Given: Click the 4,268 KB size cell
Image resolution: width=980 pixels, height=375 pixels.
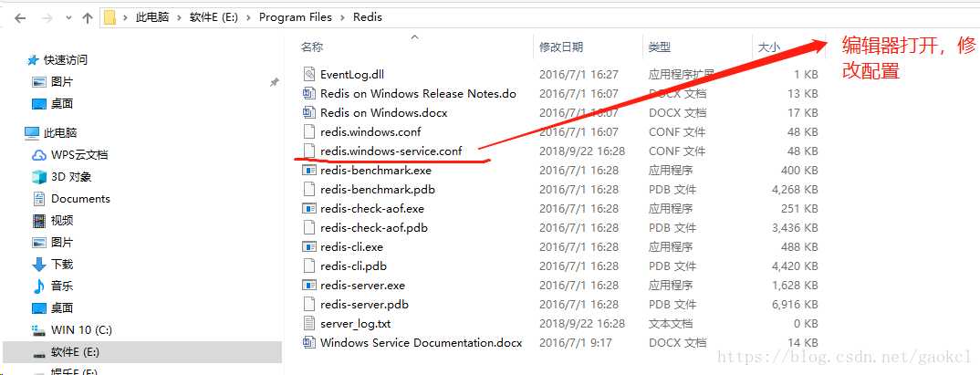Looking at the screenshot, I should point(795,190).
